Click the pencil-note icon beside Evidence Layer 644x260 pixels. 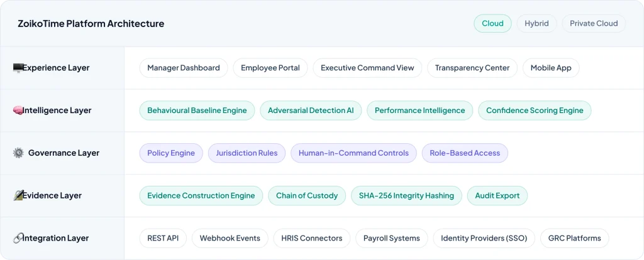tap(18, 195)
